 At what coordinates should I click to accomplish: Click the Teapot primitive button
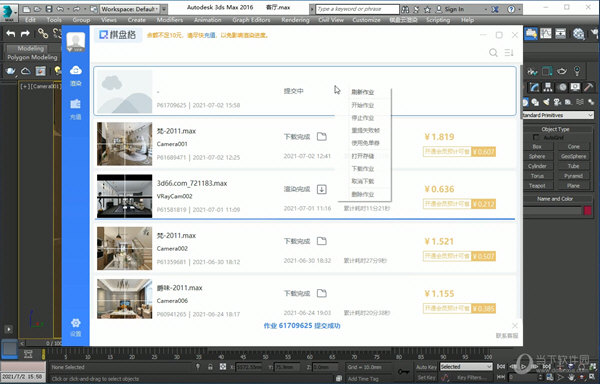537,185
